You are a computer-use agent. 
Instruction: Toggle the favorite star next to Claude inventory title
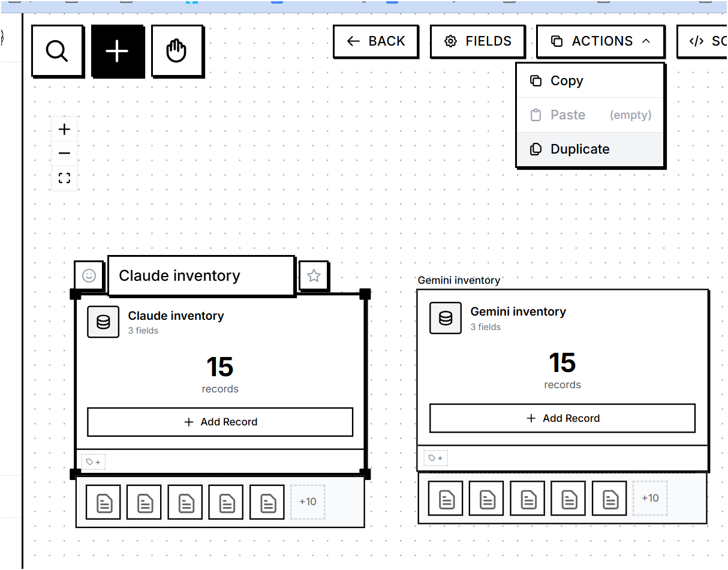pos(314,275)
